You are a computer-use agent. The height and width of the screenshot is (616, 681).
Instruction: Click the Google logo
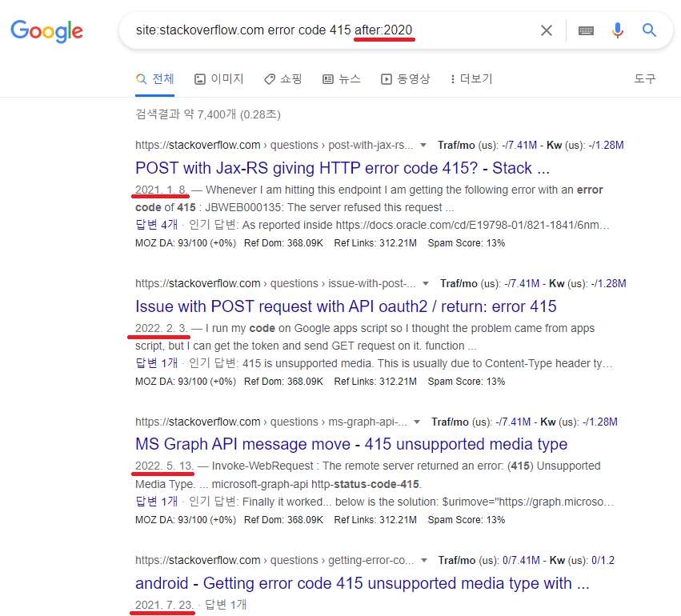pyautogui.click(x=47, y=31)
